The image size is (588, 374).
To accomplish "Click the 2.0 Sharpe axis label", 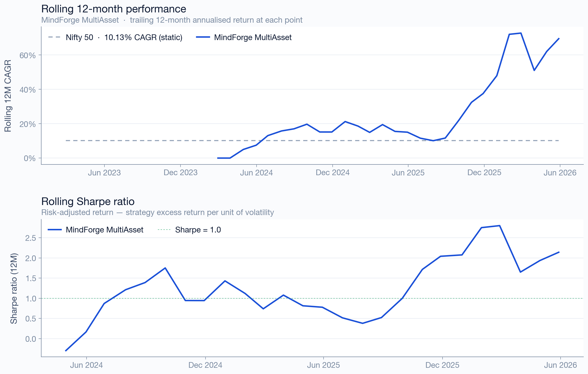I will (x=31, y=258).
